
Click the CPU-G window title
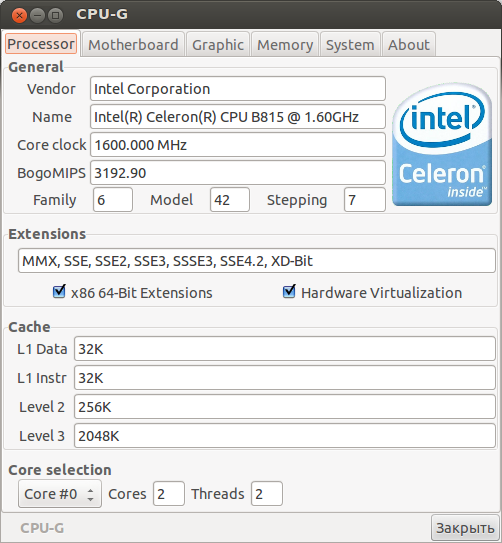point(102,15)
